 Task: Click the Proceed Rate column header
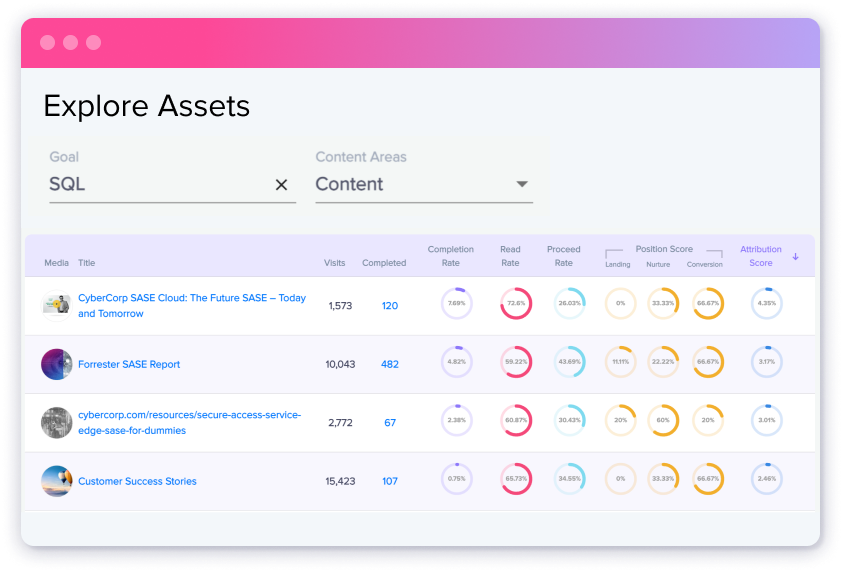click(x=563, y=256)
